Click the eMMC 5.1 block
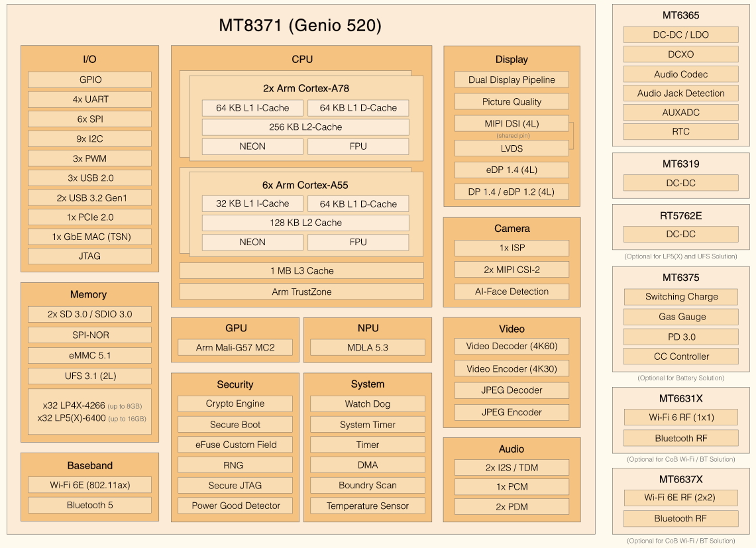The height and width of the screenshot is (548, 756). coord(89,356)
